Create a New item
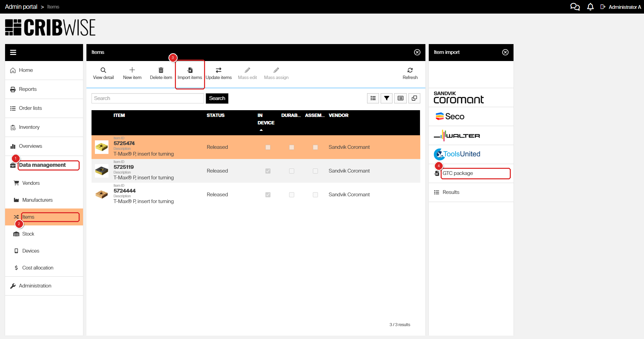 (132, 73)
